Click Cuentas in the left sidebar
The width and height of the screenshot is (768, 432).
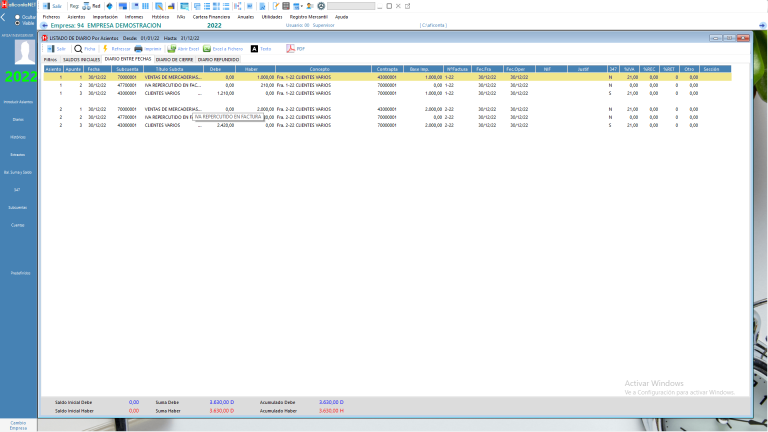[x=18, y=225]
